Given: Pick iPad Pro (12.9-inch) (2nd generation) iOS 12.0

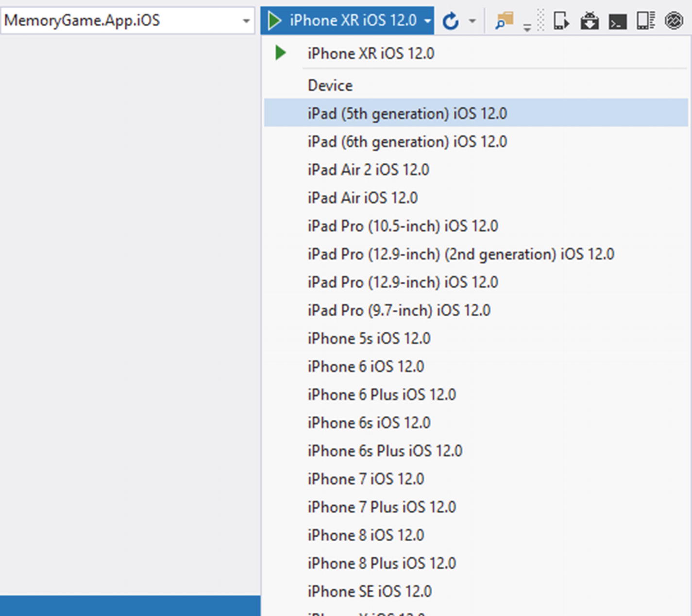Looking at the screenshot, I should [x=476, y=254].
